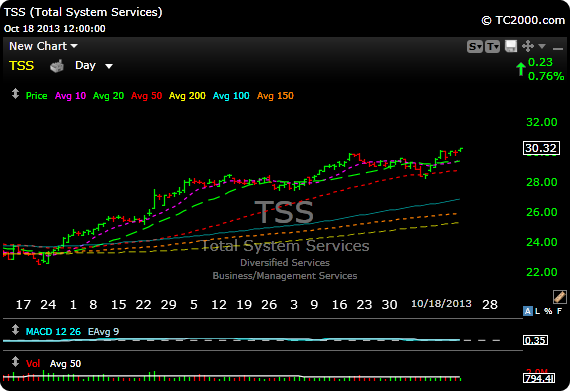The height and width of the screenshot is (391, 570).
Task: Click the four-arrow move icon
Action: pos(528,46)
